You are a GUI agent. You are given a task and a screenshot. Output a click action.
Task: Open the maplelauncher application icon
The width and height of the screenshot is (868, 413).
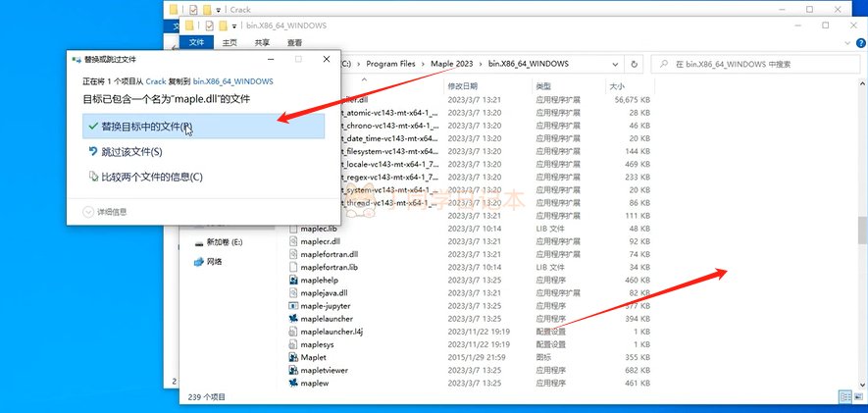pos(293,319)
